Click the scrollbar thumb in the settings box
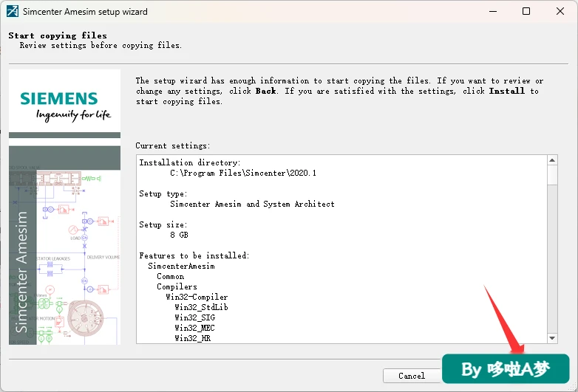The image size is (578, 392). click(552, 175)
